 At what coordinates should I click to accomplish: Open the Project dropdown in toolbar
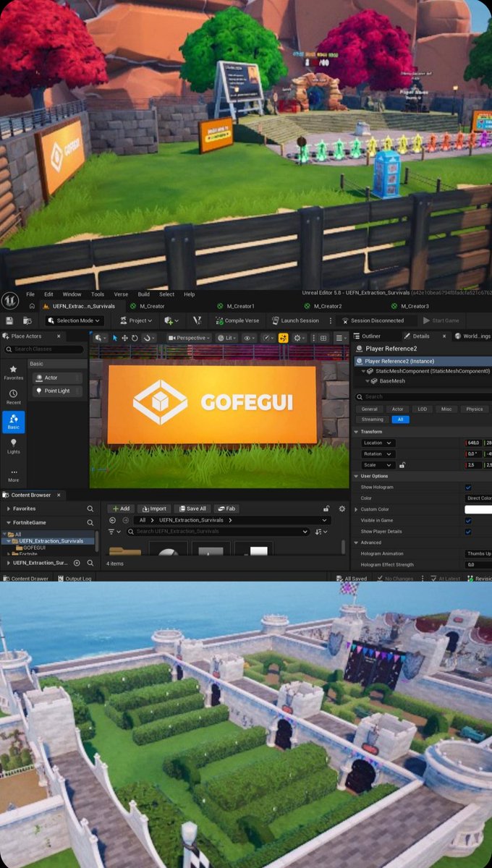[136, 320]
